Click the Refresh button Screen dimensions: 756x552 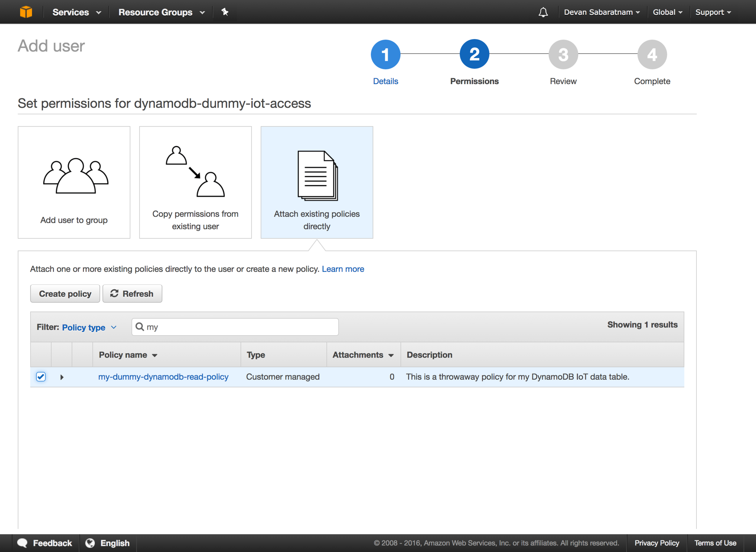point(132,293)
